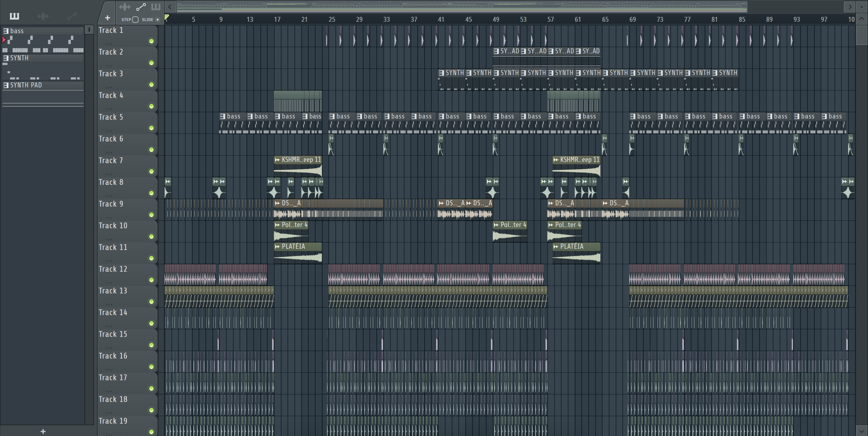Mute Track 19 with its green LED
The height and width of the screenshot is (436, 868).
(x=151, y=432)
